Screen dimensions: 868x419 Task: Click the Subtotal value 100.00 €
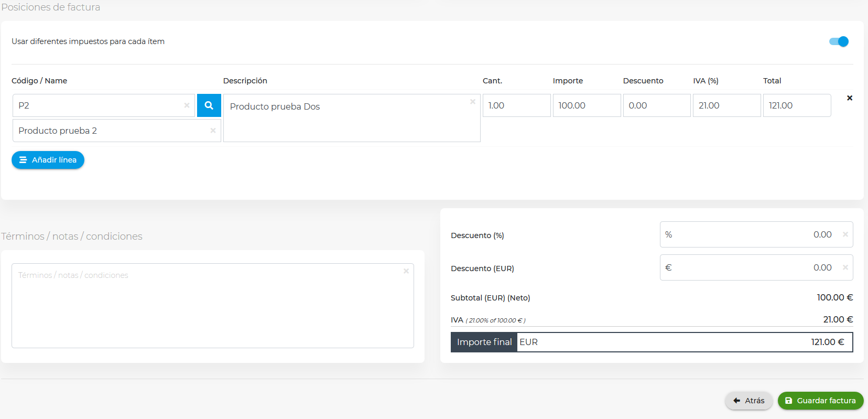(835, 297)
